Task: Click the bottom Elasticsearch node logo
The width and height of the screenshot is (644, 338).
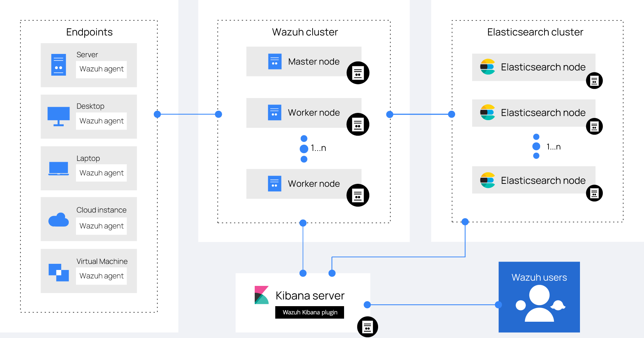Action: click(487, 180)
